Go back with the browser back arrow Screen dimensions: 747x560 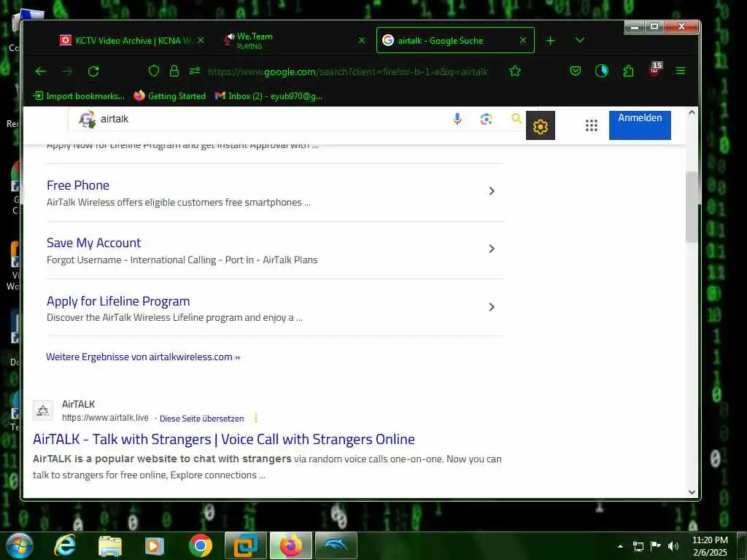pos(41,71)
